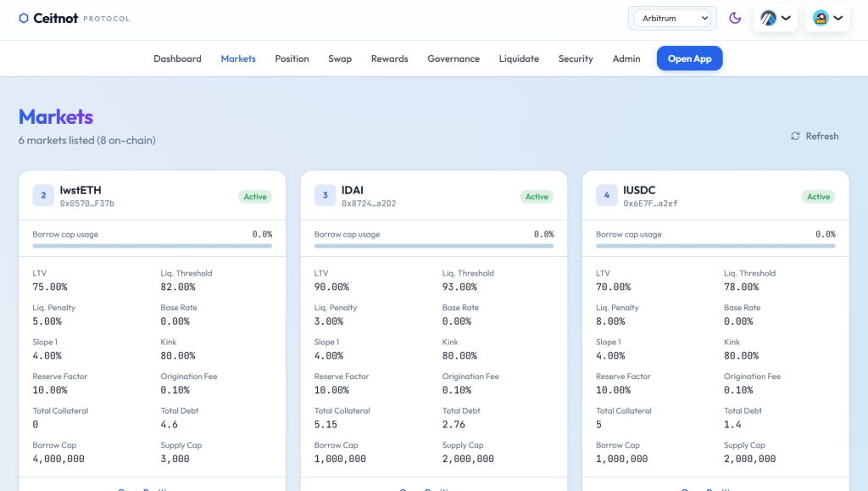
Task: Switch to the Swap tab
Action: (x=340, y=59)
